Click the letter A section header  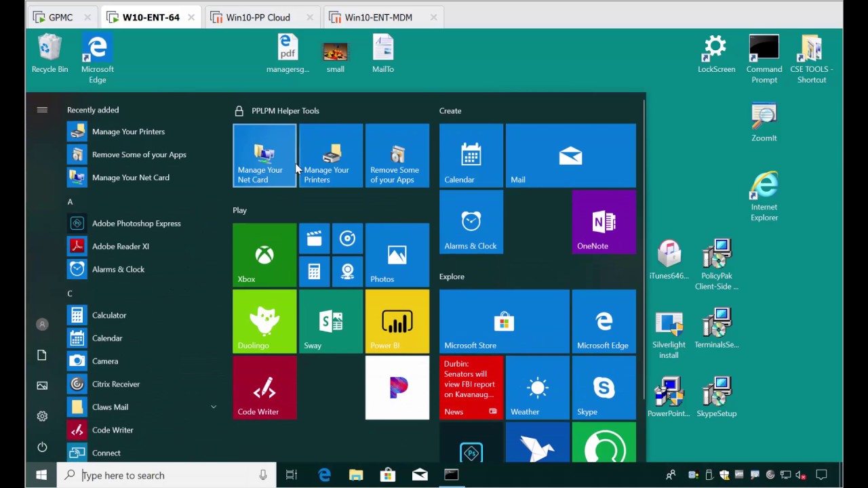70,201
